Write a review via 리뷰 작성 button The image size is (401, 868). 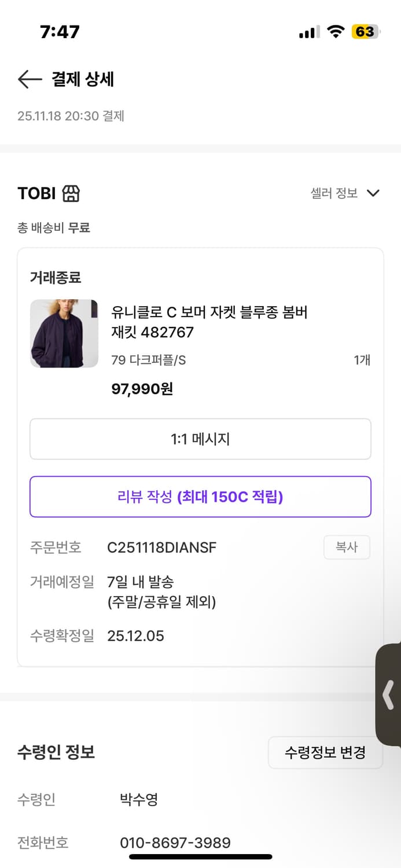[200, 496]
